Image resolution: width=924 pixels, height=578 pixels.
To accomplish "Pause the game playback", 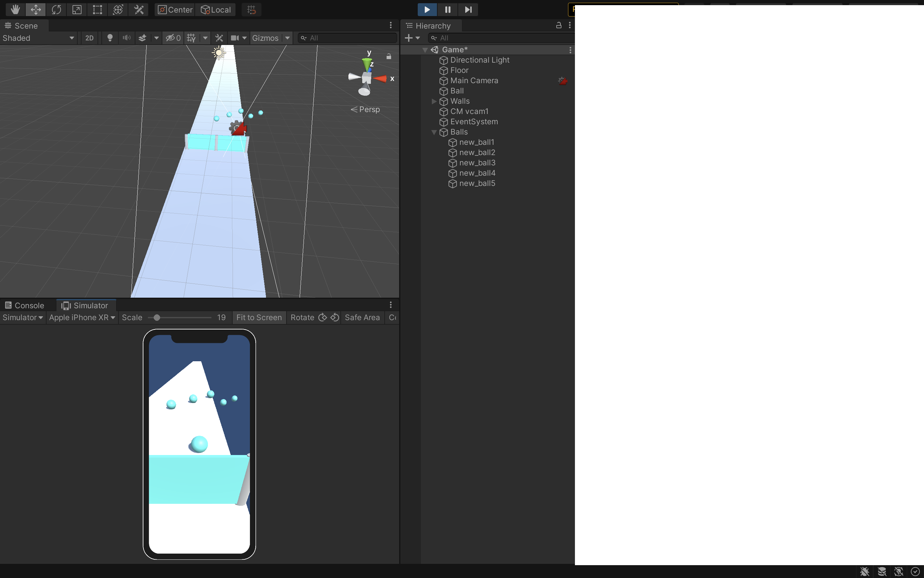I will [448, 10].
